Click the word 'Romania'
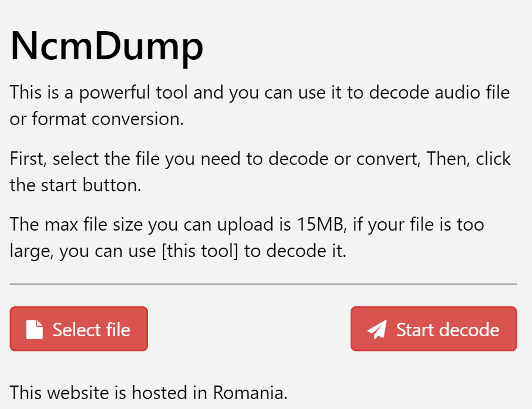532x409 pixels. click(250, 391)
